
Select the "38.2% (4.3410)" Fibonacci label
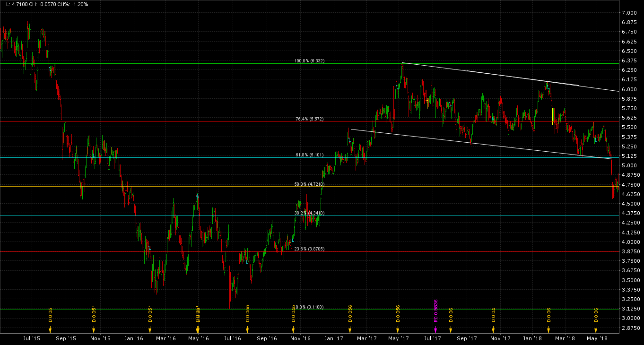(x=309, y=213)
